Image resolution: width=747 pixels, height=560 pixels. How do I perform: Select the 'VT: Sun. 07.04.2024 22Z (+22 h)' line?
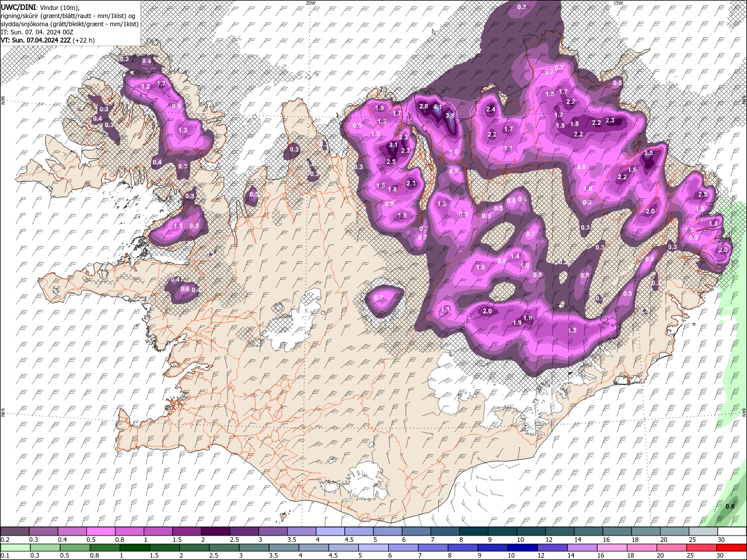[x=48, y=40]
